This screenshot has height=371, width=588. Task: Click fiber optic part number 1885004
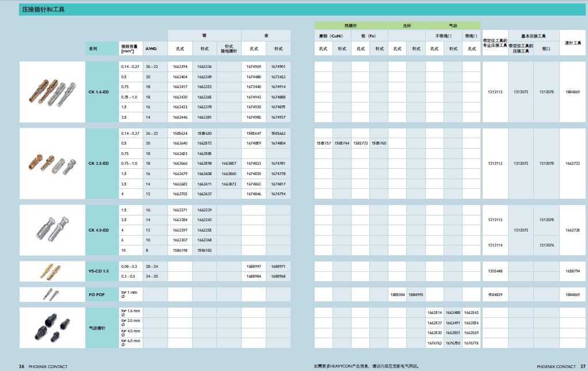pyautogui.click(x=398, y=295)
